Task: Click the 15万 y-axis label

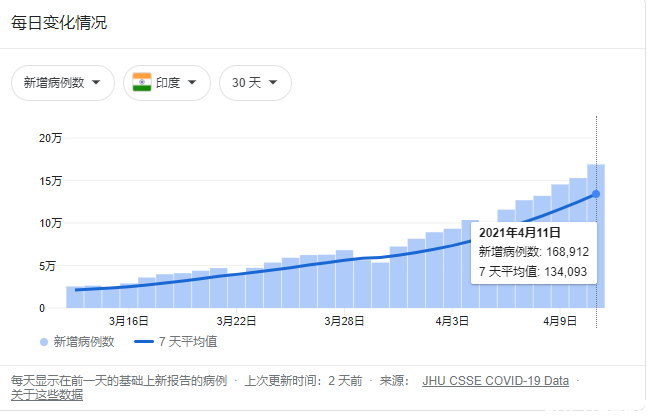Action: tap(50, 181)
